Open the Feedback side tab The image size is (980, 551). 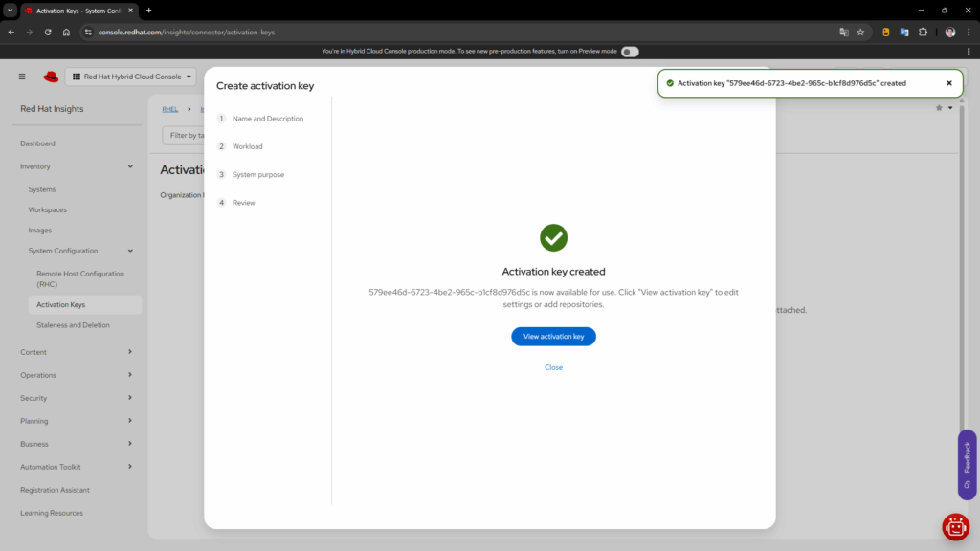pos(967,464)
